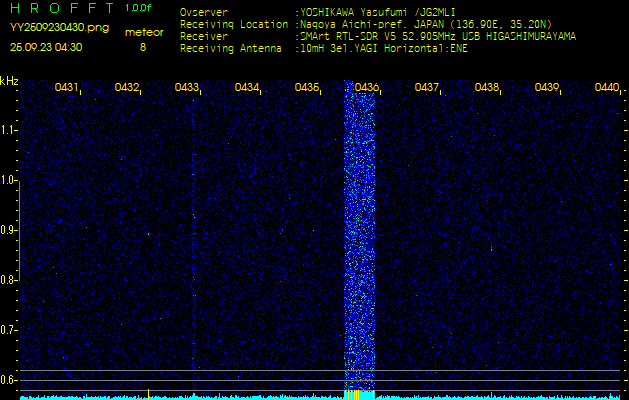Click the file name YY2509230430.png
The height and width of the screenshot is (400, 629).
pyautogui.click(x=59, y=28)
